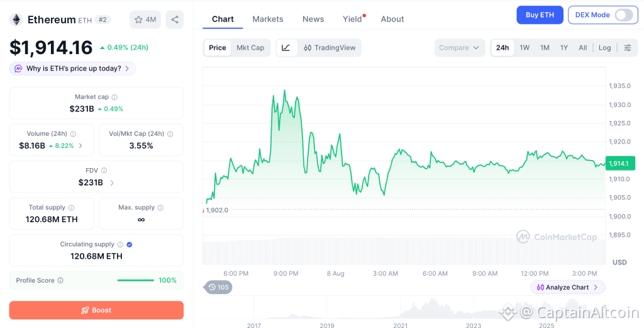
Task: Select the line chart view icon
Action: (286, 48)
